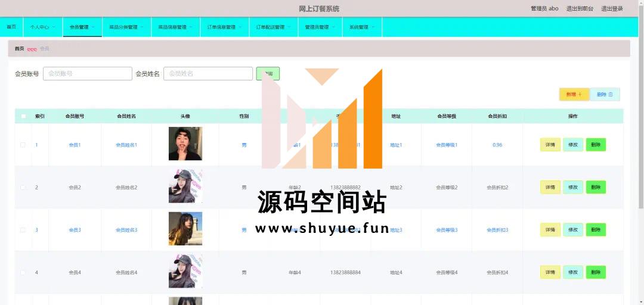The height and width of the screenshot is (305, 644).
Task: Click the 0.96 discount value
Action: click(x=497, y=145)
